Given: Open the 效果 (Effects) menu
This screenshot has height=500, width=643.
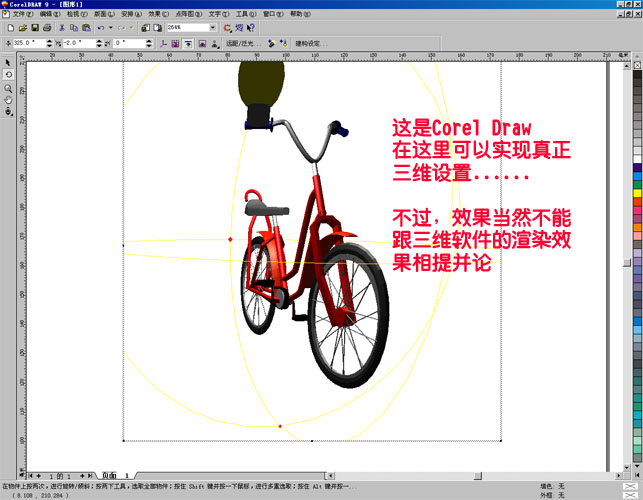Looking at the screenshot, I should 158,14.
